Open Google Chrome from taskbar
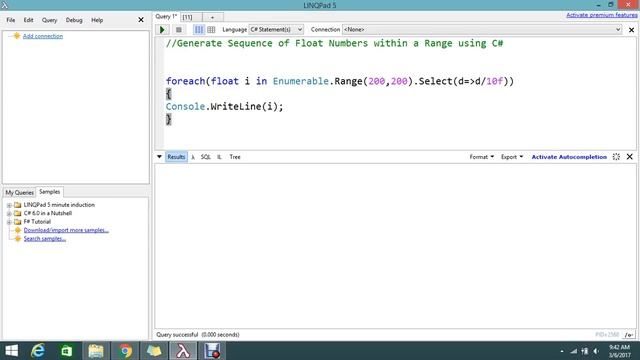This screenshot has width=640, height=360. (125, 351)
